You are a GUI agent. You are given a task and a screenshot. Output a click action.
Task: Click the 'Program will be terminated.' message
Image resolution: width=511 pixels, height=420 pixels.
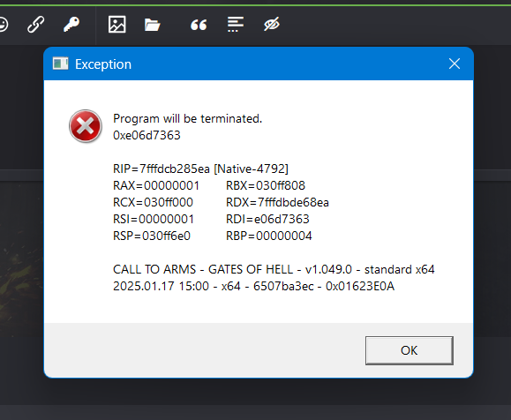pyautogui.click(x=187, y=118)
